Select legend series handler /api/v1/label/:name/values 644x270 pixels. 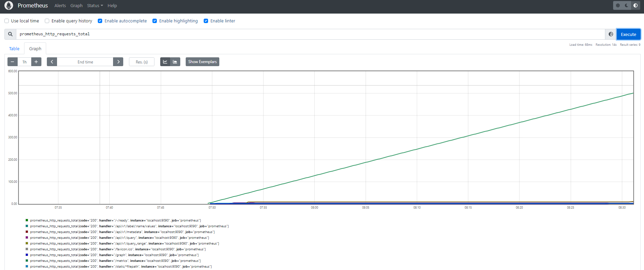point(129,226)
